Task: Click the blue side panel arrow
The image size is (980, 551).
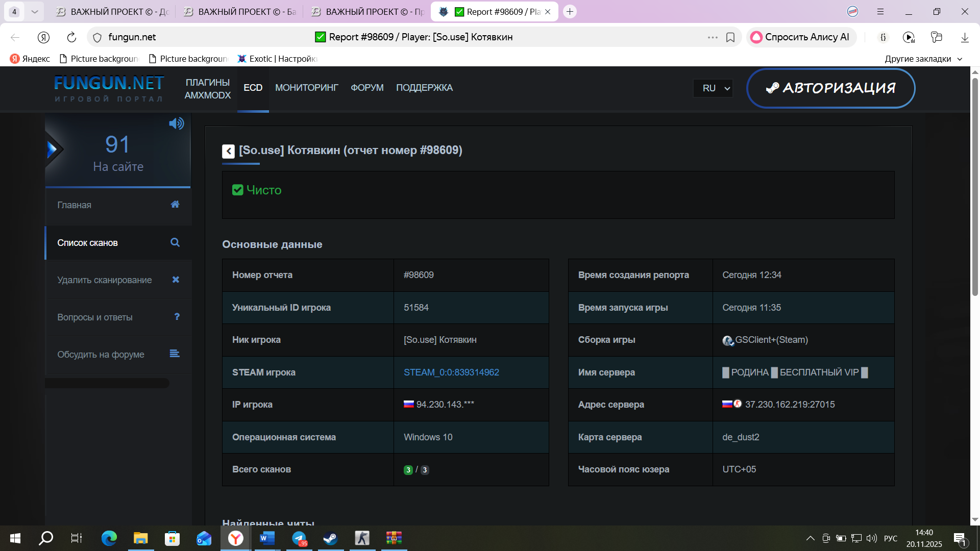Action: click(52, 149)
